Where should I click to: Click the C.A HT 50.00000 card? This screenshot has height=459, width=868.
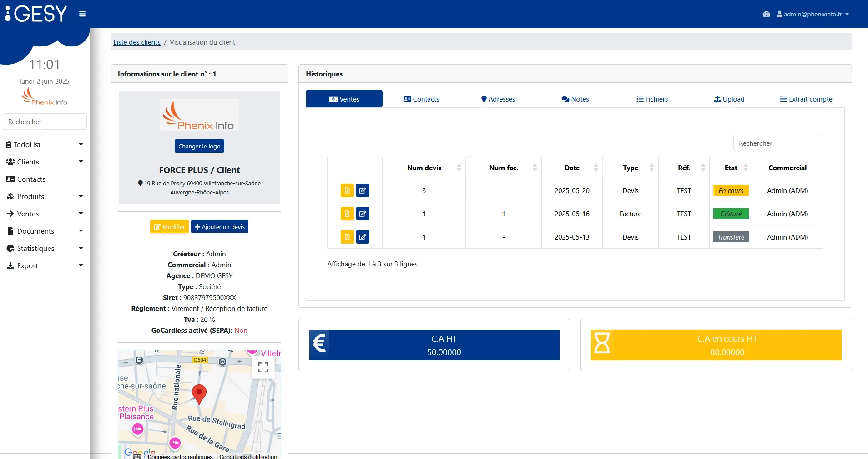(x=434, y=345)
